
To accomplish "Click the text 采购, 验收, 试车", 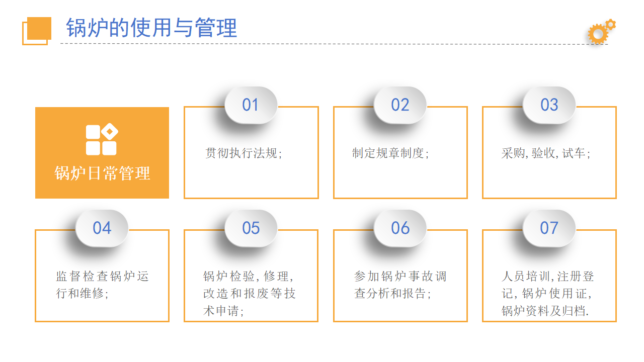I will (x=546, y=153).
